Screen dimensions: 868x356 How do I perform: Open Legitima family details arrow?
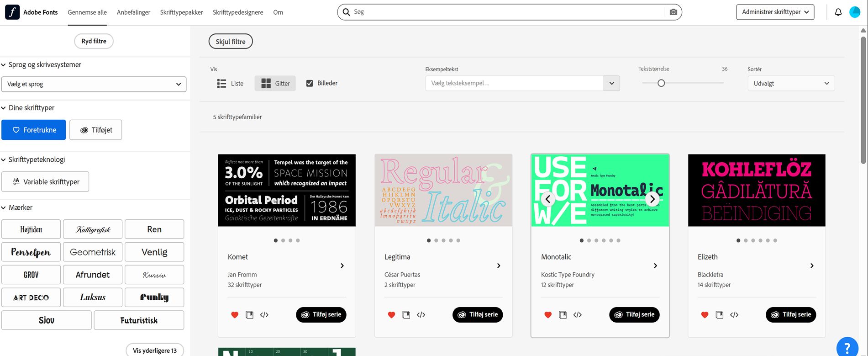click(499, 266)
